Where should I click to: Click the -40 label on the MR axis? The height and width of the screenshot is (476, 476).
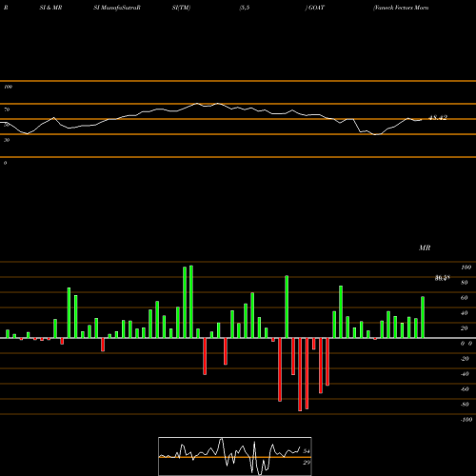465,374
